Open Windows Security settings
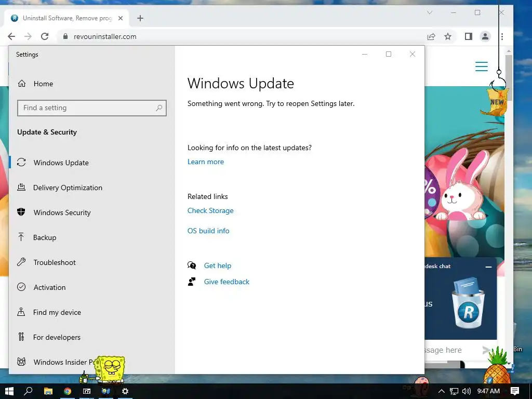Viewport: 532px width, 399px height. click(x=62, y=212)
